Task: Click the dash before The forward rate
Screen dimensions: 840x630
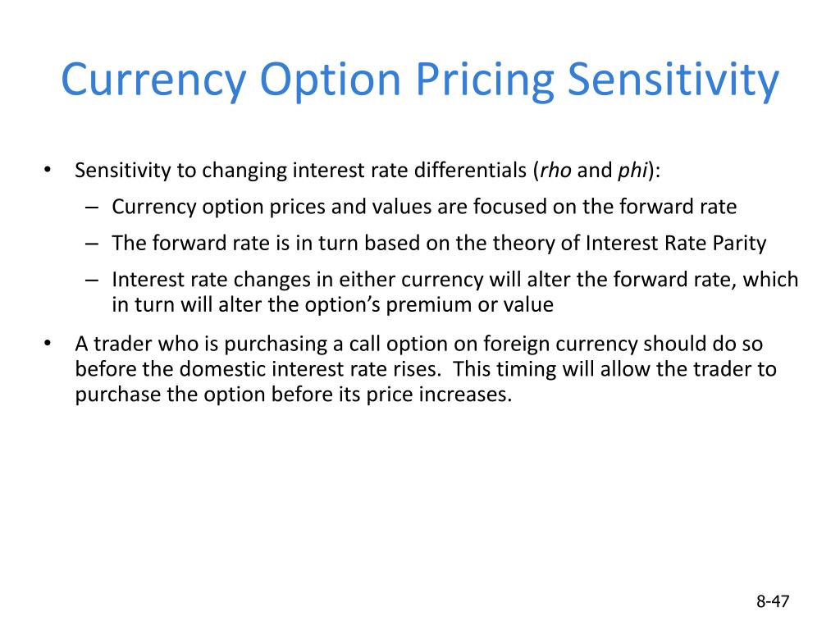Action: click(x=92, y=244)
